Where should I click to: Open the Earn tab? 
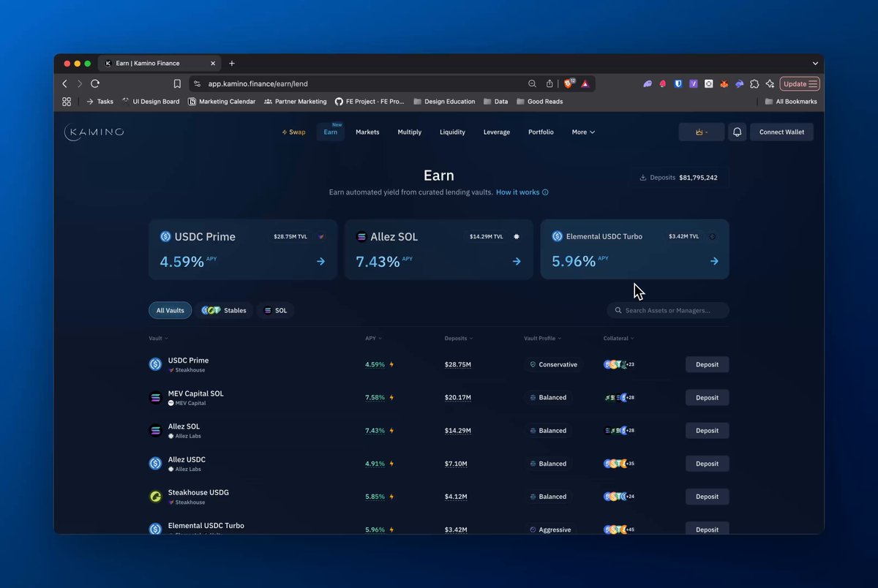click(331, 132)
